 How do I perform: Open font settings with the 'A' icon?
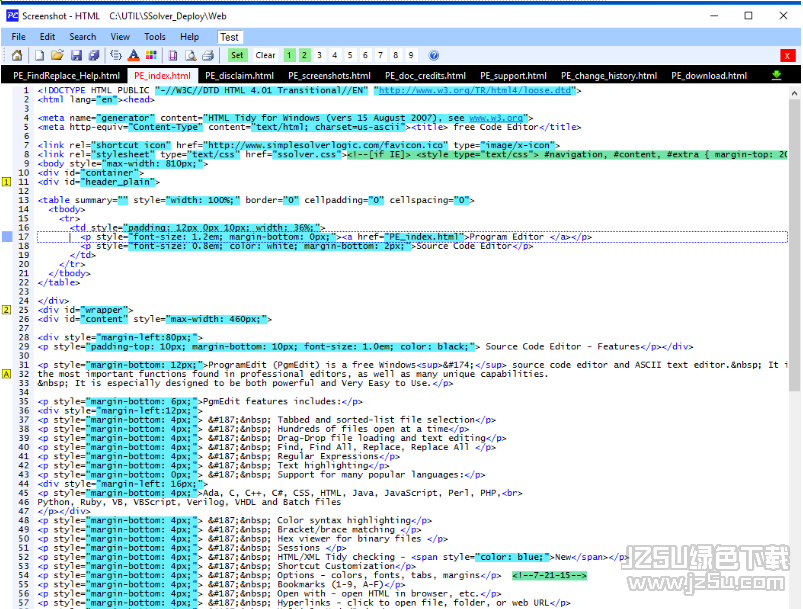coord(134,55)
